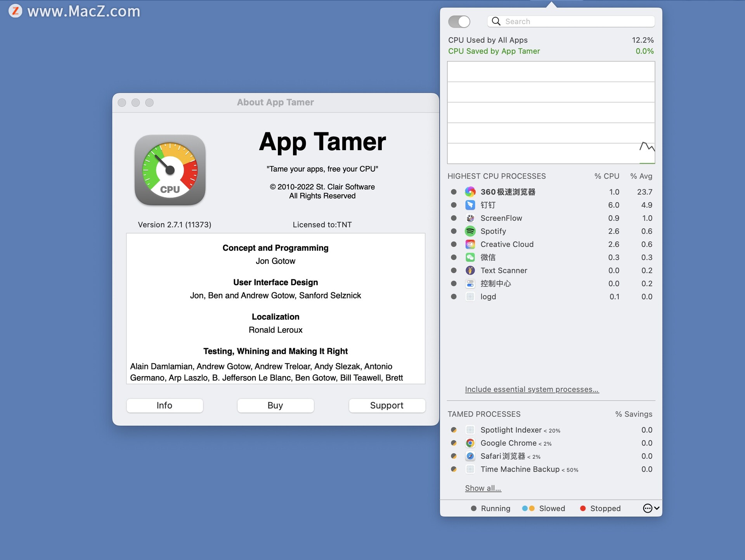Screen dimensions: 745x560
Task: Click the CPU usage history graph
Action: point(551,113)
